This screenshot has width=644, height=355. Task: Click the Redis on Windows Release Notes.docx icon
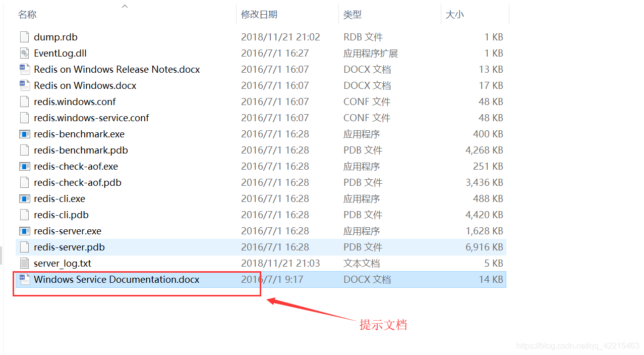coord(24,69)
